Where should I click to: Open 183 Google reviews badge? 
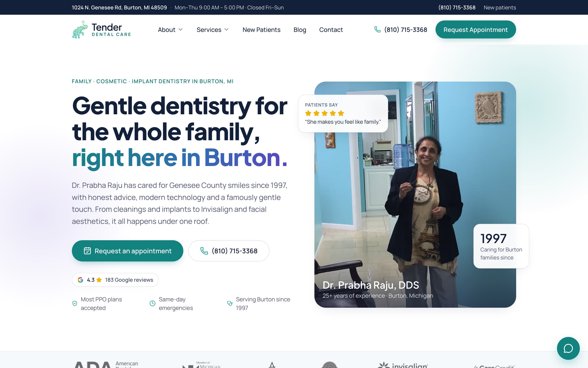115,280
